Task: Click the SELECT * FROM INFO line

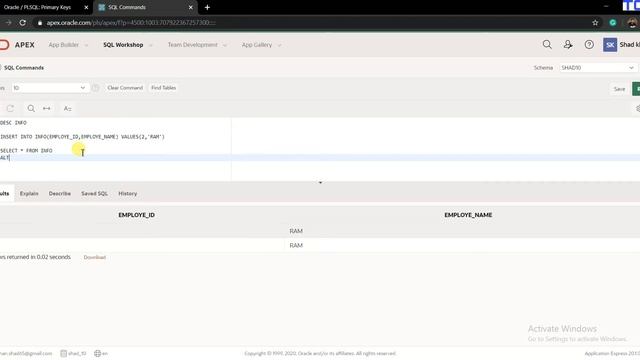Action: point(26,151)
